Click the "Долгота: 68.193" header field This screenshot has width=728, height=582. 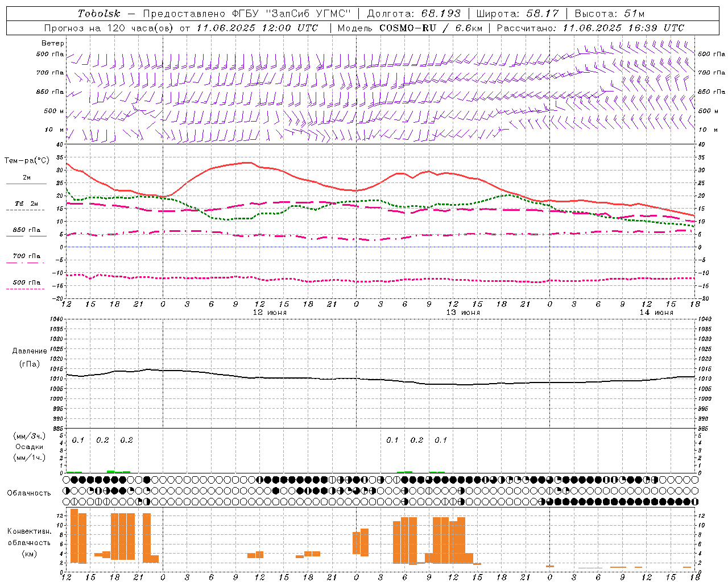[413, 14]
